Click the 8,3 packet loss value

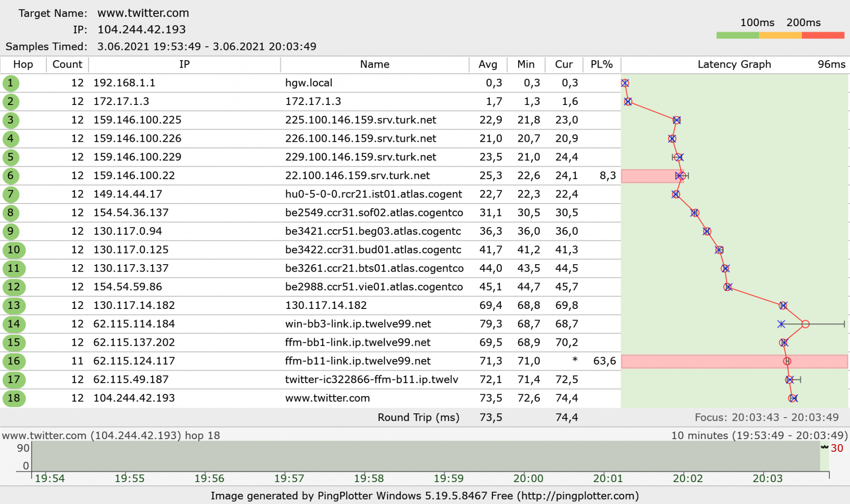point(608,176)
